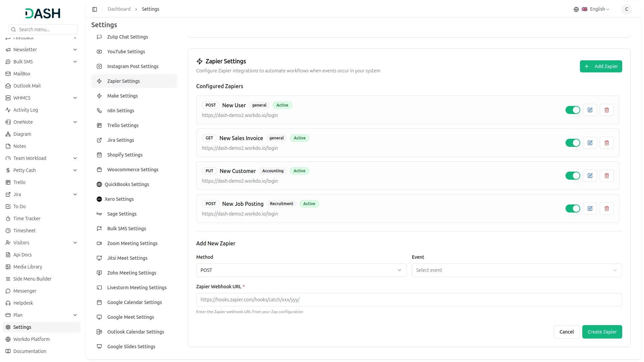The height and width of the screenshot is (362, 644).
Task: Toggle New Job Posting zapier off
Action: pos(573,208)
